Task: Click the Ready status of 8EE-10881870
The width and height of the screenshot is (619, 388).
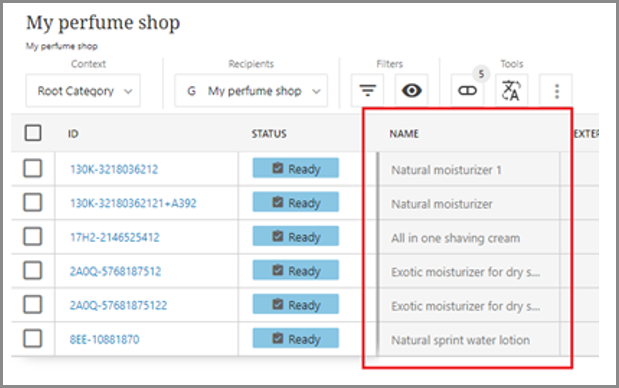Action: point(296,338)
